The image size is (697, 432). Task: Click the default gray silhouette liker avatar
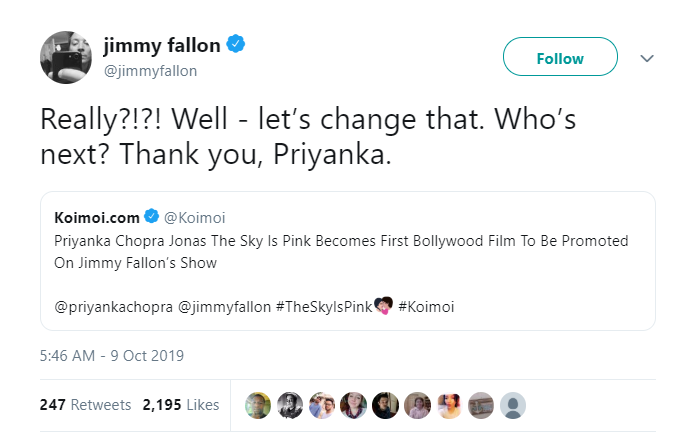click(513, 405)
